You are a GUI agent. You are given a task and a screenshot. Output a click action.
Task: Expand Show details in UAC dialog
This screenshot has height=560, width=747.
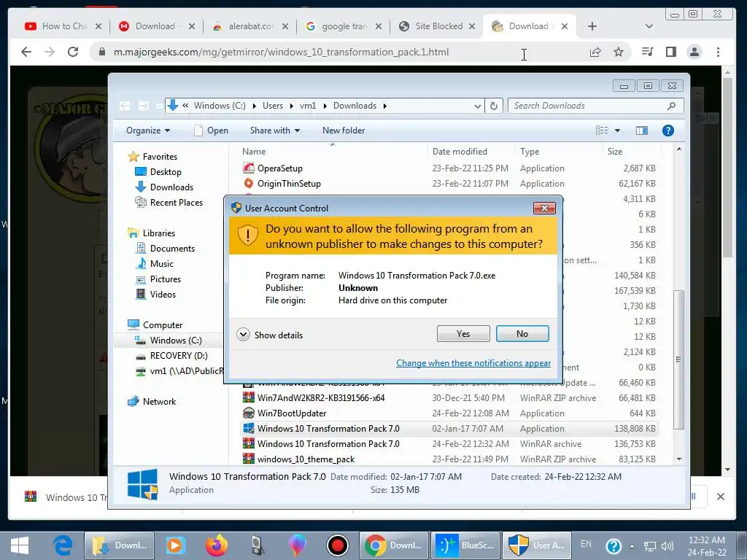[x=270, y=335]
